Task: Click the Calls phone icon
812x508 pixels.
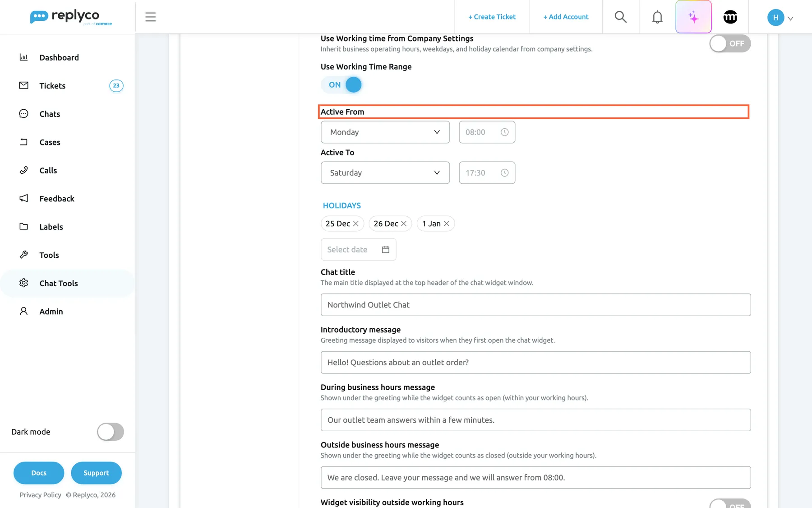Action: [23, 170]
